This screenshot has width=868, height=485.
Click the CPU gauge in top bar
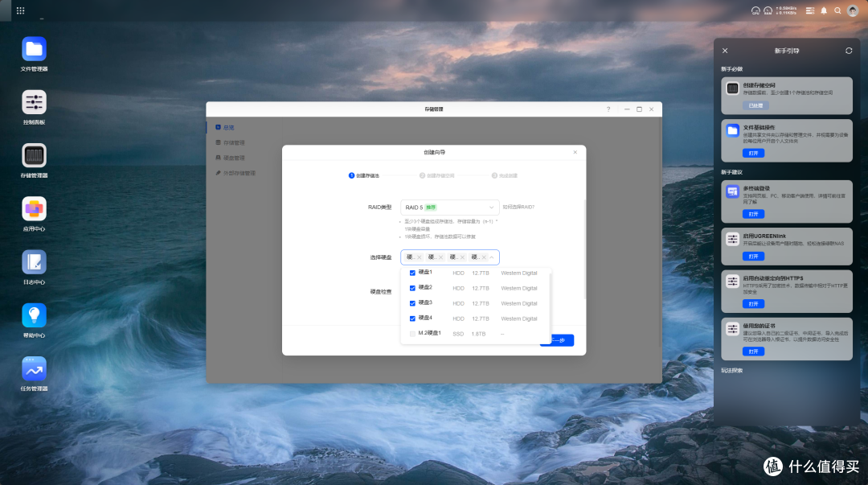pyautogui.click(x=755, y=10)
